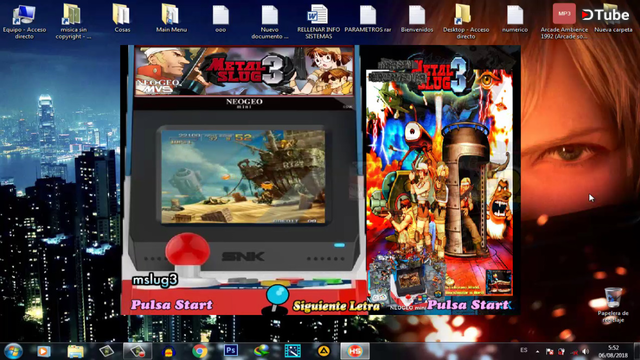Viewport: 640px width, 360px height.
Task: Open the Cosas folder on desktop
Action: (x=122, y=18)
